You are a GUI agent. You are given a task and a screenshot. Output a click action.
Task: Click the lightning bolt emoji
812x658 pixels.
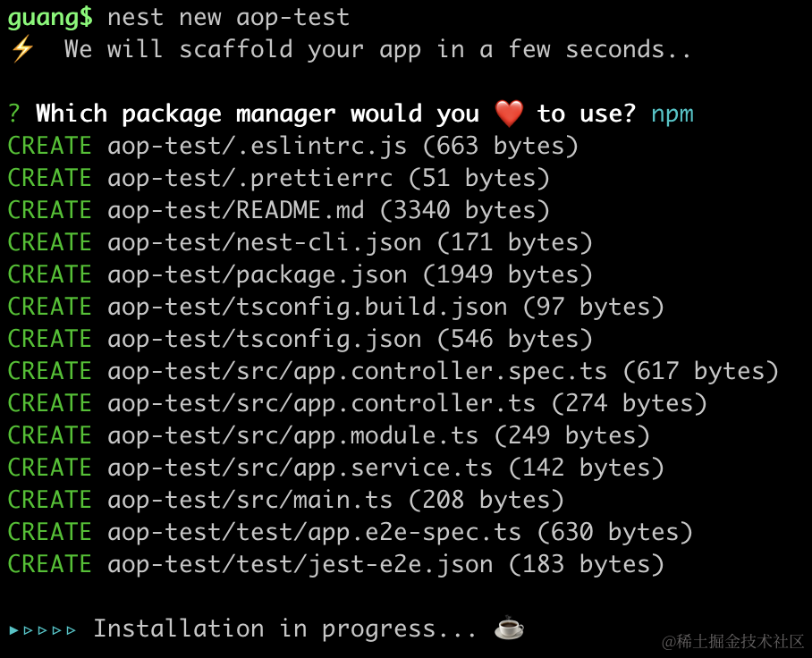coord(21,49)
